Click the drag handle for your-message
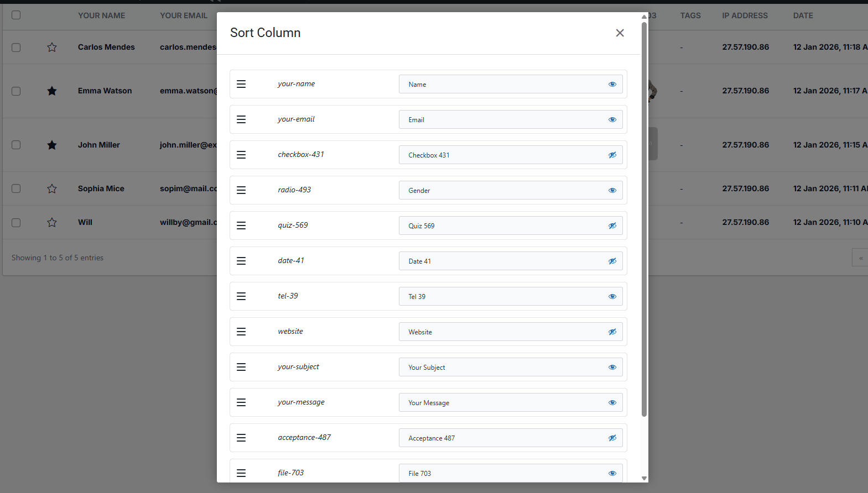868x493 pixels. [x=241, y=402]
